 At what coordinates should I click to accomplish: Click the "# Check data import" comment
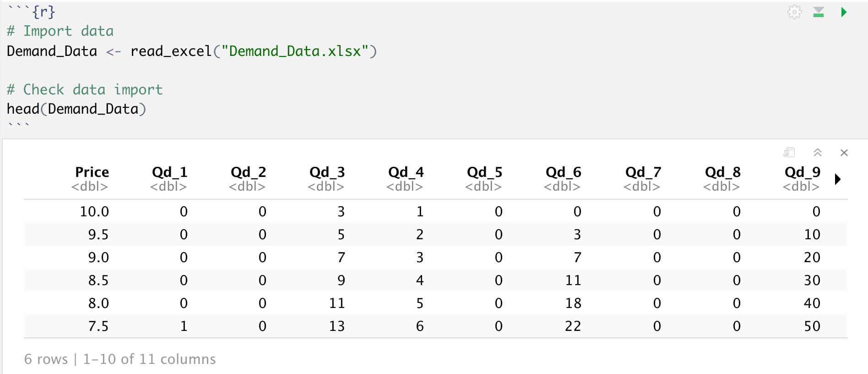click(85, 90)
